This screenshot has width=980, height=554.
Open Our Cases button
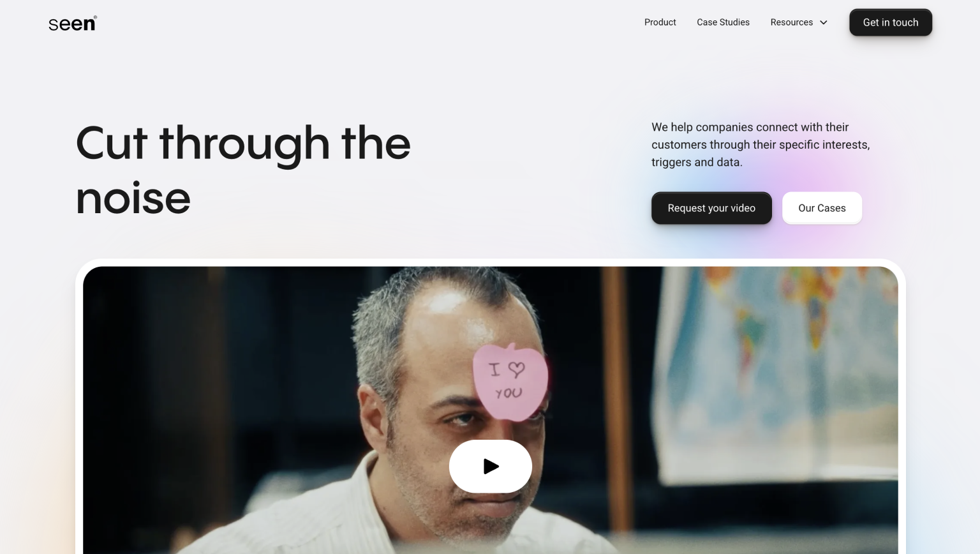click(822, 208)
